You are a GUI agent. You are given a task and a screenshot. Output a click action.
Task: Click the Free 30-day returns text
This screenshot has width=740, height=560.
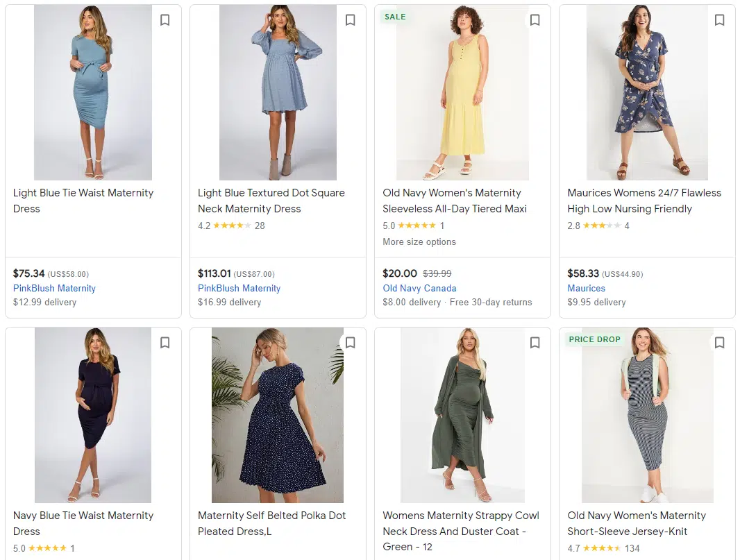pyautogui.click(x=491, y=303)
